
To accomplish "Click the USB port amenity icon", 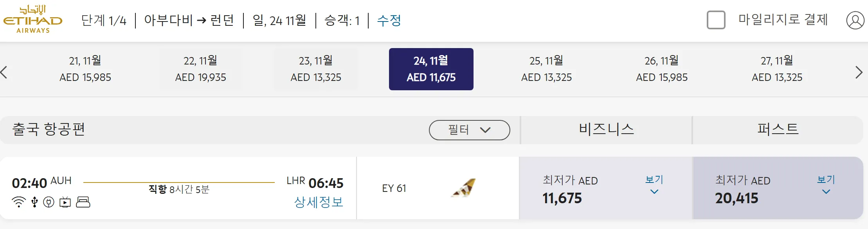I will click(35, 202).
